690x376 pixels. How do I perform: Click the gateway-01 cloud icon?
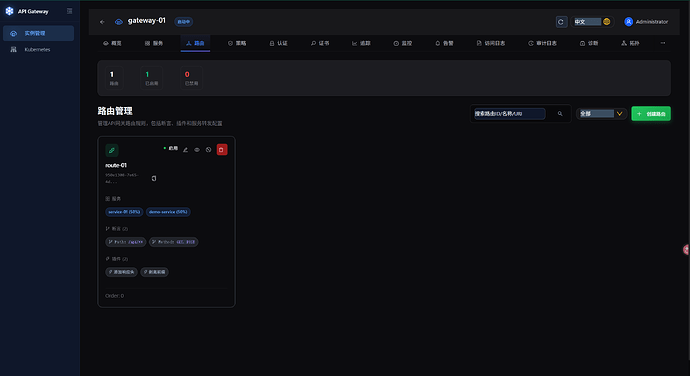click(x=118, y=22)
